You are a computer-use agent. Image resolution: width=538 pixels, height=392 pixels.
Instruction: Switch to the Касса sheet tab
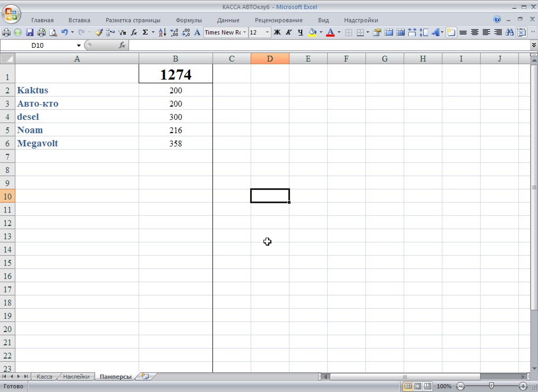[44, 377]
